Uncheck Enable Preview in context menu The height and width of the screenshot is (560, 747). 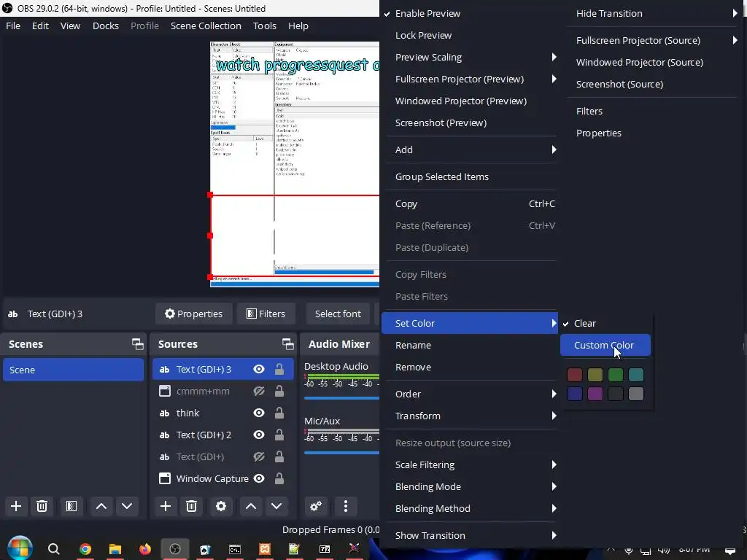470,13
